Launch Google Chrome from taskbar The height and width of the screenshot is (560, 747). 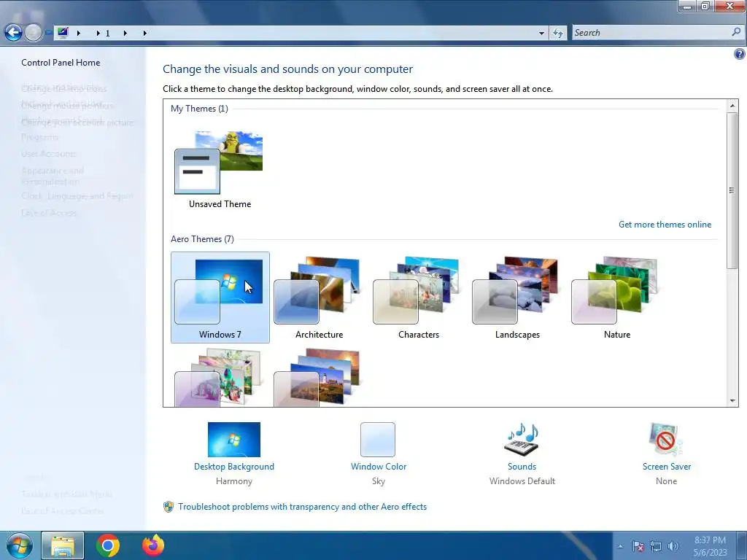pos(108,545)
